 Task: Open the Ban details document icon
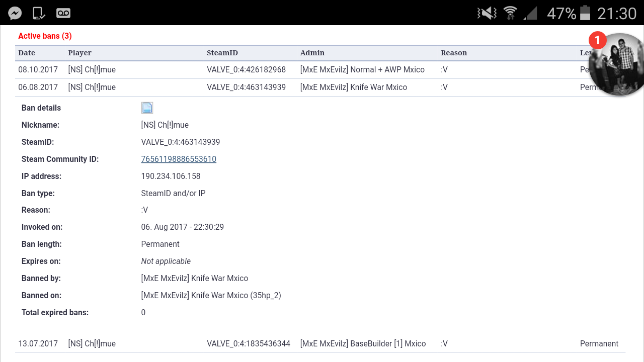coord(147,108)
